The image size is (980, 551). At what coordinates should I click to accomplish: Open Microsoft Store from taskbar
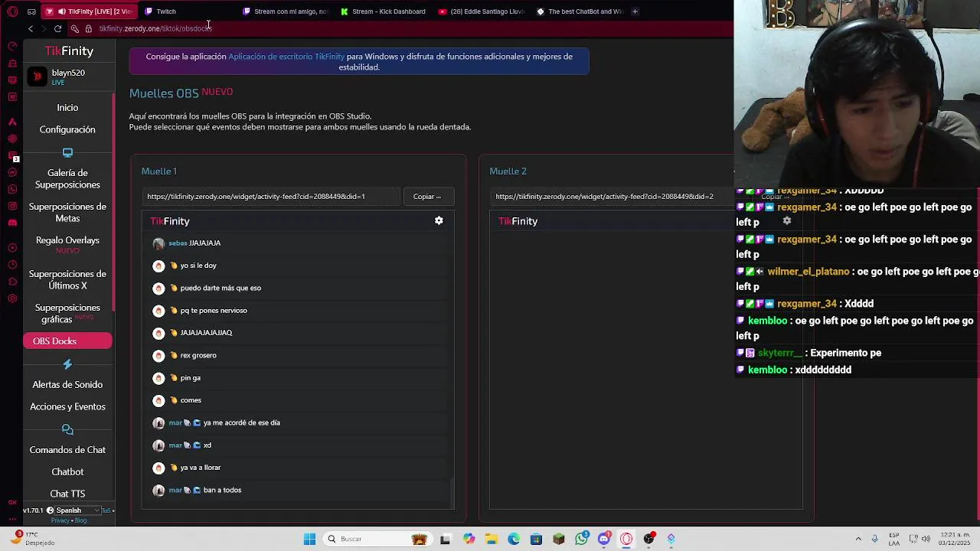point(536,539)
